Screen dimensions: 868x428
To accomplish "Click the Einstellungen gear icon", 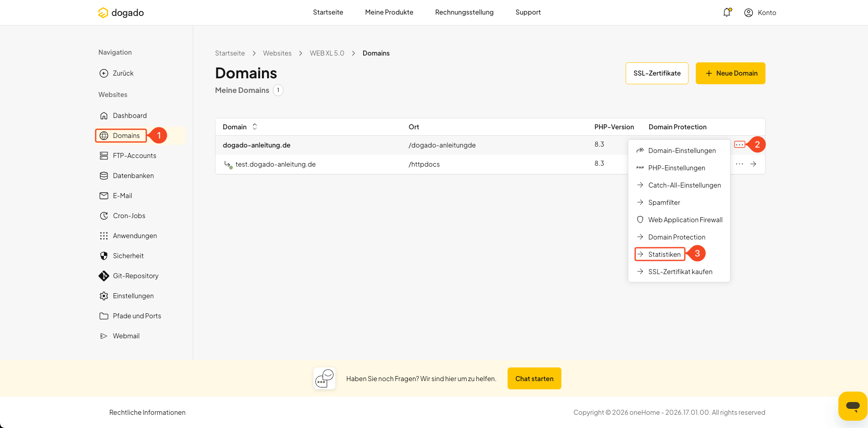I will [104, 296].
